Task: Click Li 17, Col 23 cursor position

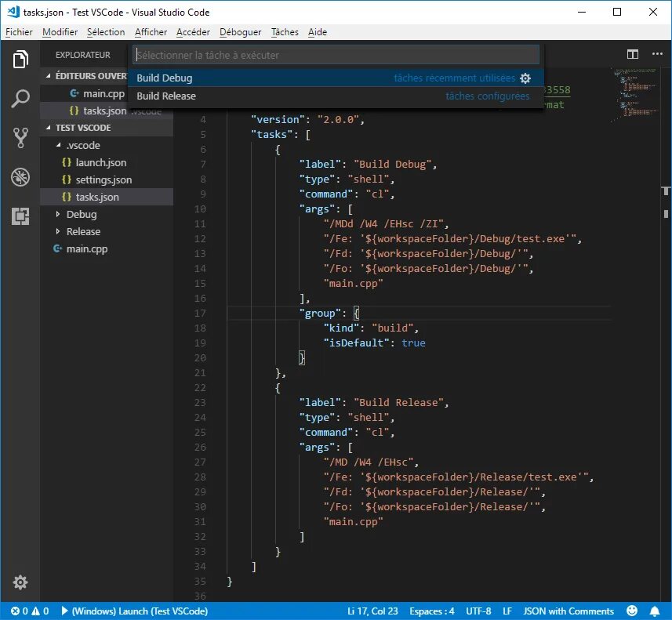Action: (372, 611)
